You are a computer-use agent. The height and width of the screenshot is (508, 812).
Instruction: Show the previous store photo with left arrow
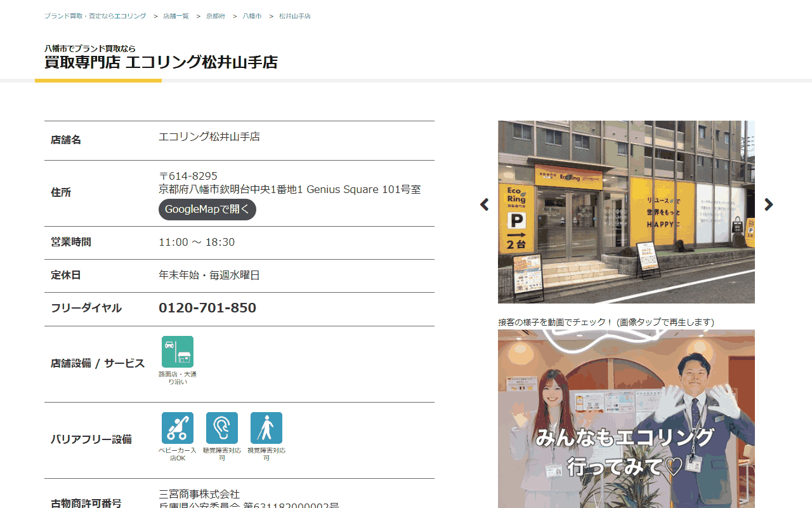[485, 204]
